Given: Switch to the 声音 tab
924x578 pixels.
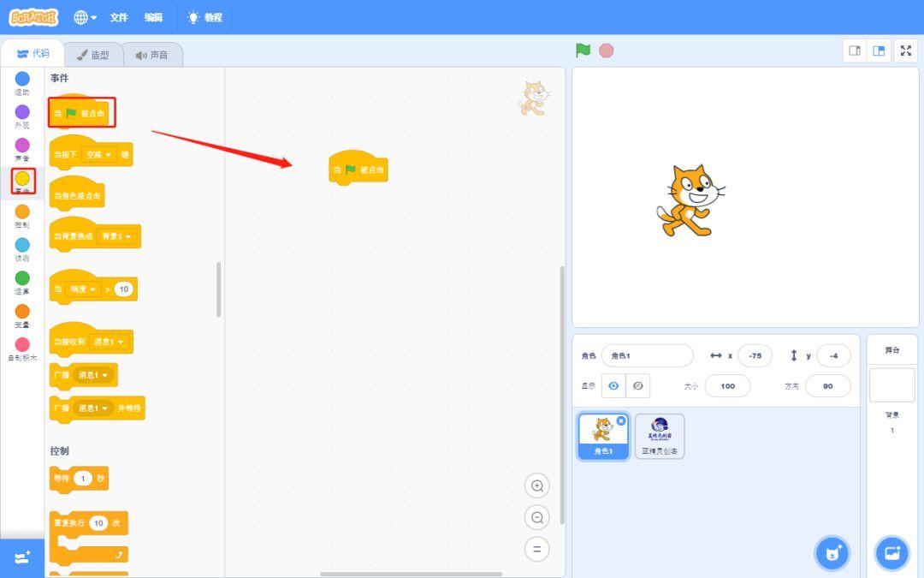Looking at the screenshot, I should pyautogui.click(x=152, y=55).
